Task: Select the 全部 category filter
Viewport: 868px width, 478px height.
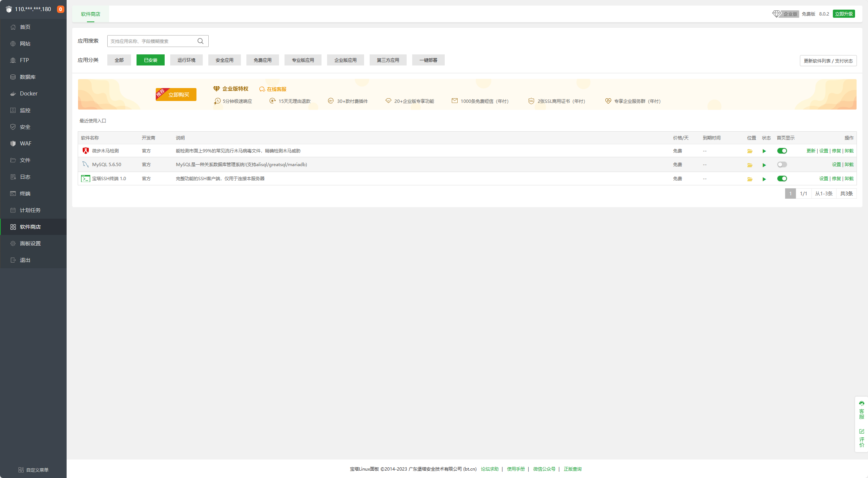Action: 119,60
